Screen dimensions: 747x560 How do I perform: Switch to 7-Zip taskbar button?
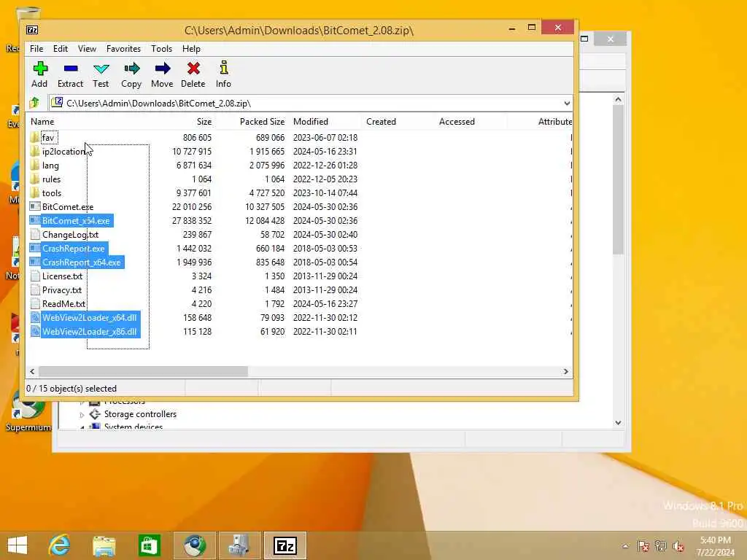click(285, 545)
